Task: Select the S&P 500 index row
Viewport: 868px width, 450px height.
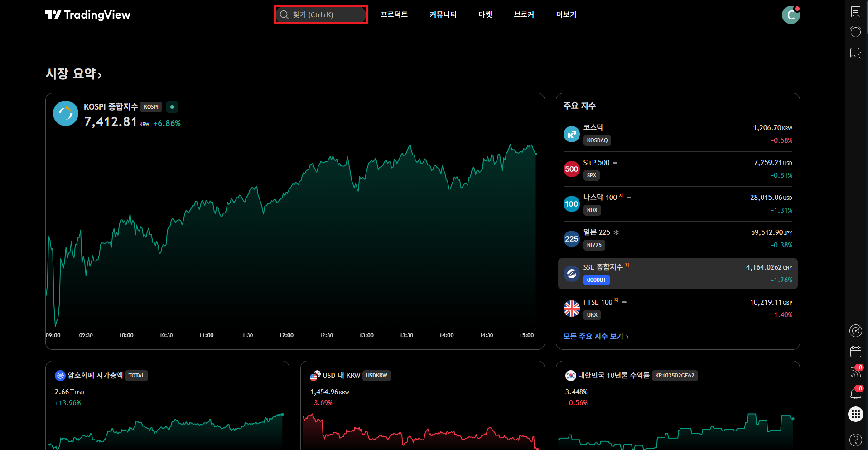Action: pyautogui.click(x=678, y=169)
